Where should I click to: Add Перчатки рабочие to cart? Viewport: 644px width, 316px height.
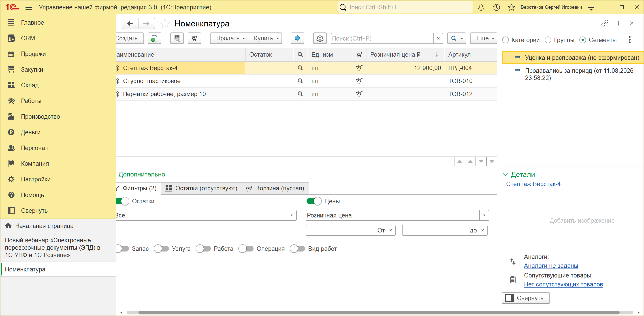[x=359, y=94]
